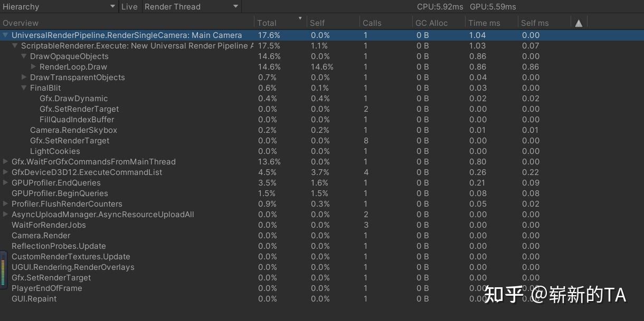The image size is (644, 321).
Task: Sort by the Time ms column header
Action: tap(491, 23)
